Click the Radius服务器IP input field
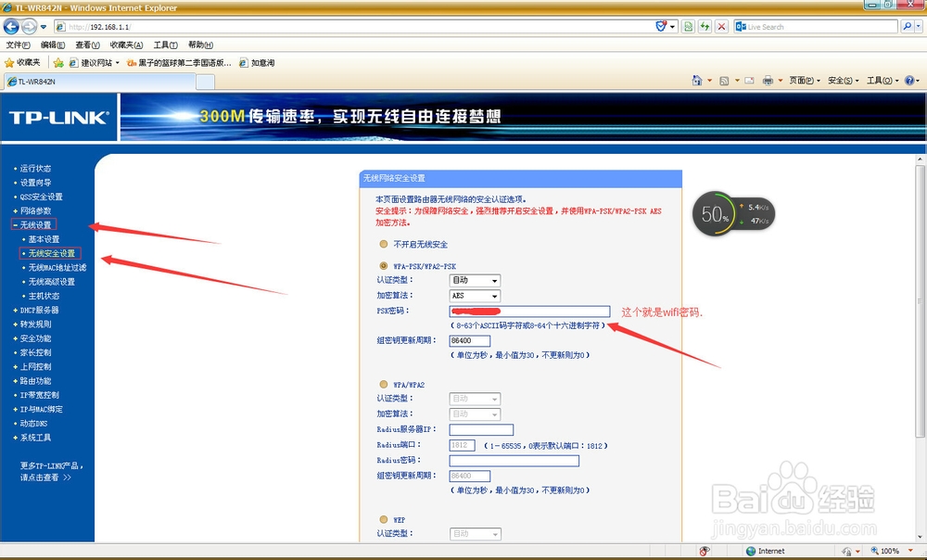Image resolution: width=927 pixels, height=560 pixels. (481, 430)
